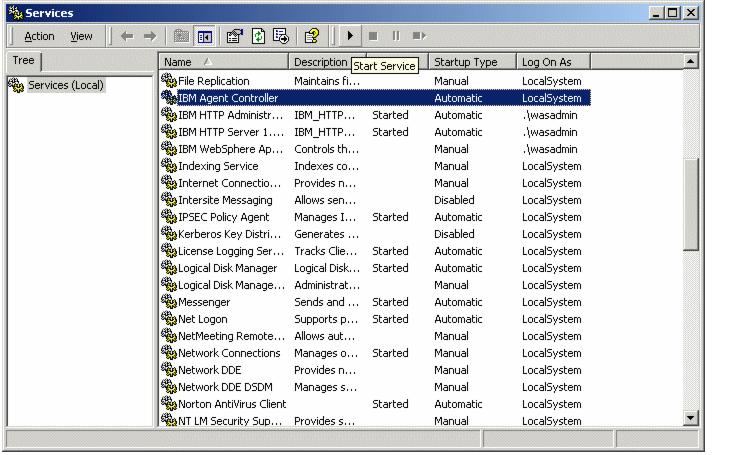Click the gear icon of Messenger
741x455 pixels.
pos(169,302)
